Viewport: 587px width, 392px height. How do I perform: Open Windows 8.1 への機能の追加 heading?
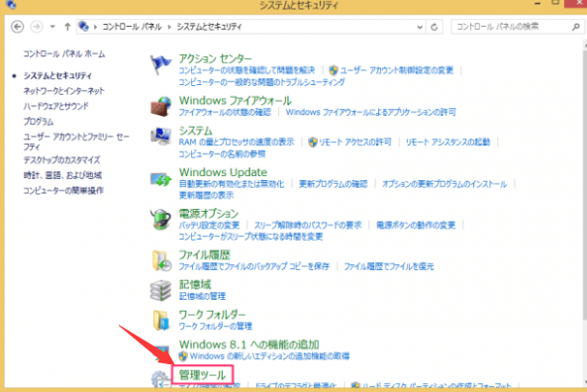[x=248, y=344]
